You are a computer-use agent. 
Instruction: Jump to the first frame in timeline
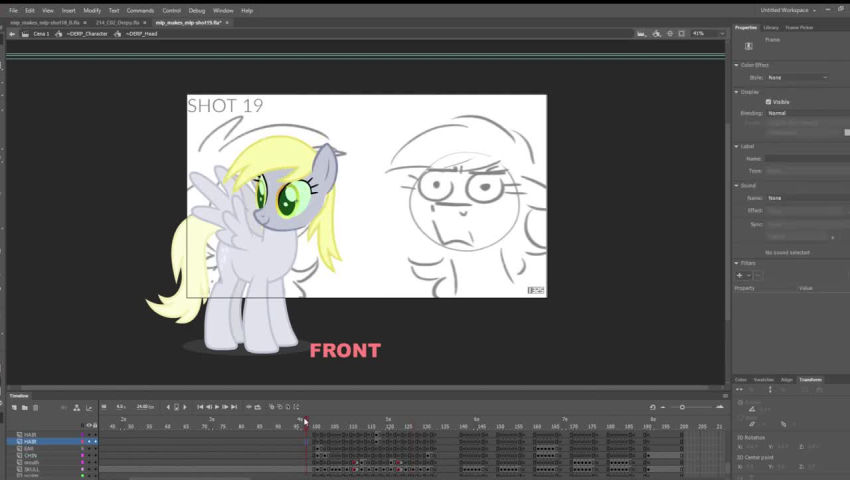[x=200, y=407]
